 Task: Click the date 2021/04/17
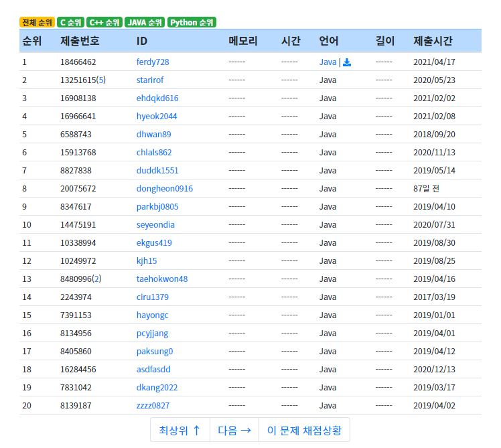(434, 62)
